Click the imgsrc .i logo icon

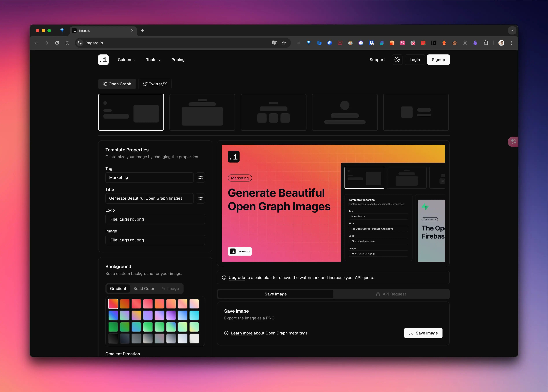tap(103, 60)
